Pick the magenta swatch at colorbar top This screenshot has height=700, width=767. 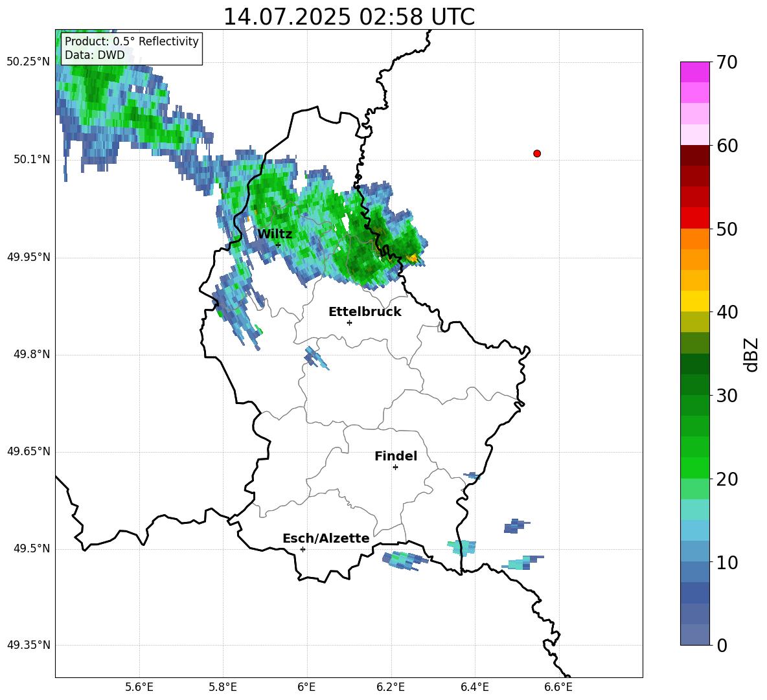tap(694, 72)
